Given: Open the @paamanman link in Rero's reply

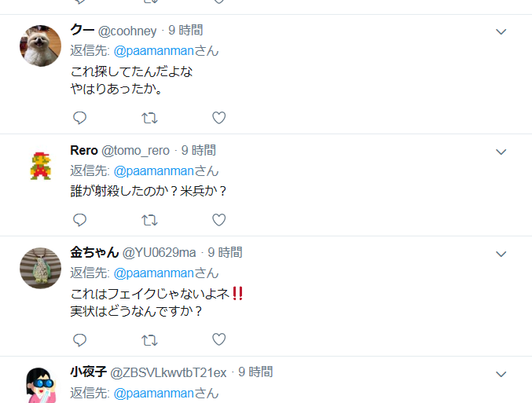Looking at the screenshot, I should [154, 171].
